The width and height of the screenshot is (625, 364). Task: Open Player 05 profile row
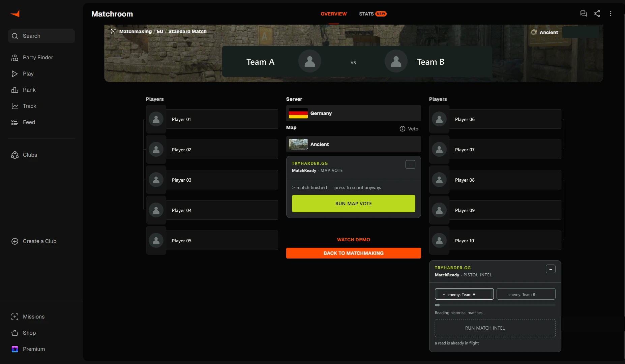coord(212,240)
